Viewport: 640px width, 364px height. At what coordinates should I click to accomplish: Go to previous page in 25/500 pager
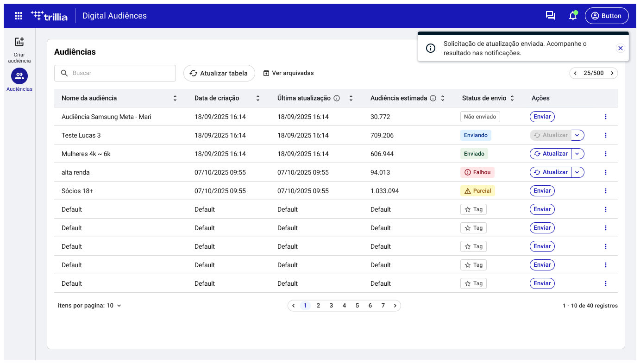pos(576,73)
